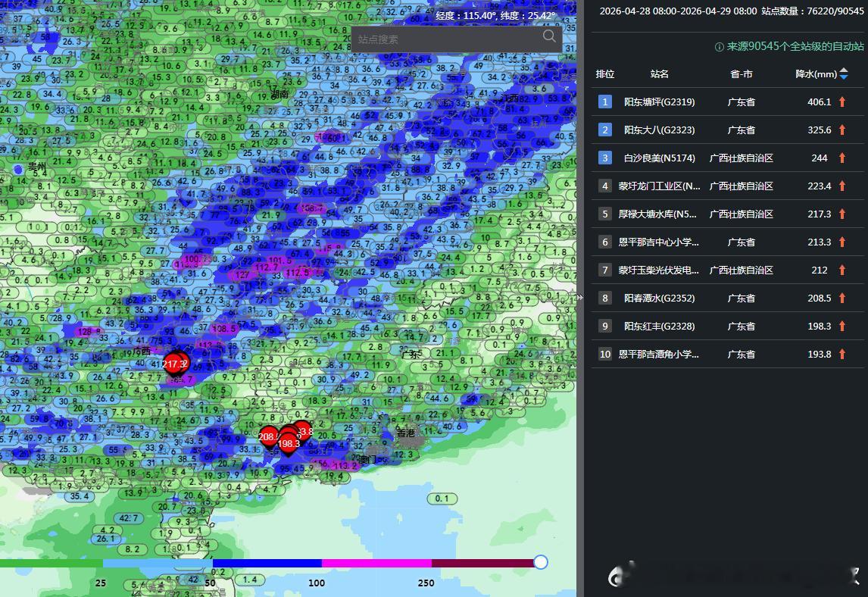Click the up arrow in the 212 row
868x597 pixels.
tap(842, 270)
